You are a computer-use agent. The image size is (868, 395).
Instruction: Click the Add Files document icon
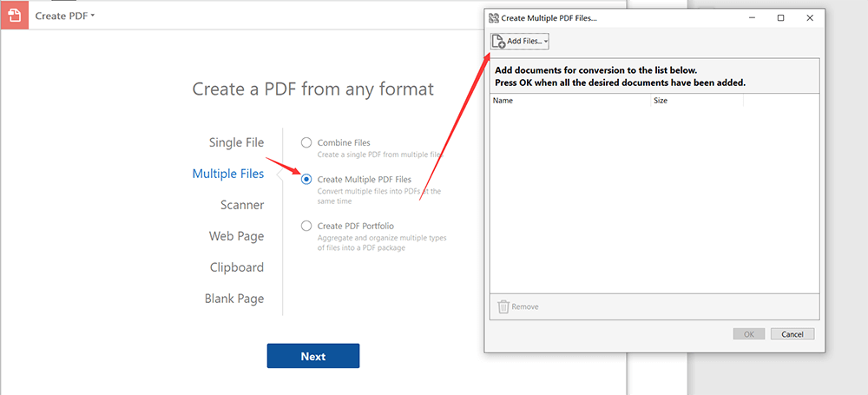tap(499, 41)
